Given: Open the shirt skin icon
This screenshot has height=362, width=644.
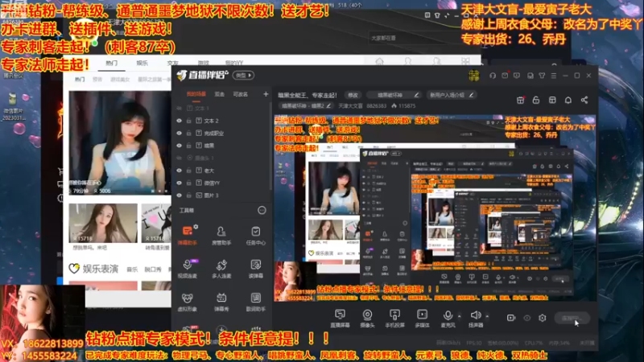Looking at the screenshot, I should [x=542, y=76].
